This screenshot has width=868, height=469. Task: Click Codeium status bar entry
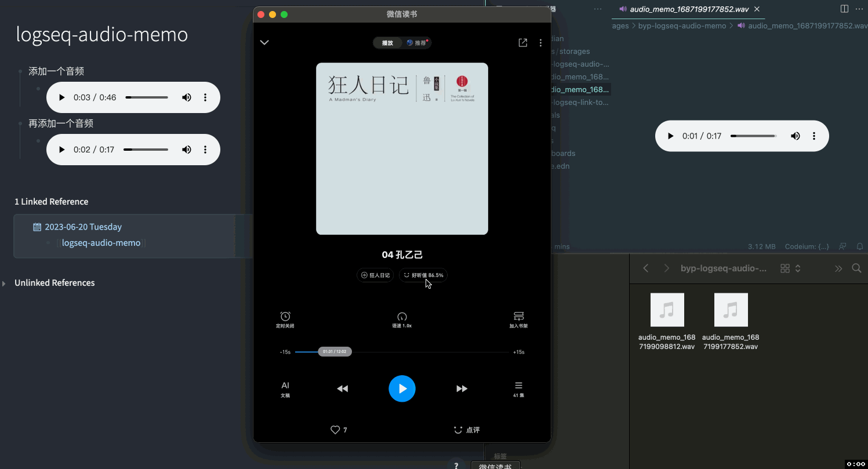[x=807, y=246]
